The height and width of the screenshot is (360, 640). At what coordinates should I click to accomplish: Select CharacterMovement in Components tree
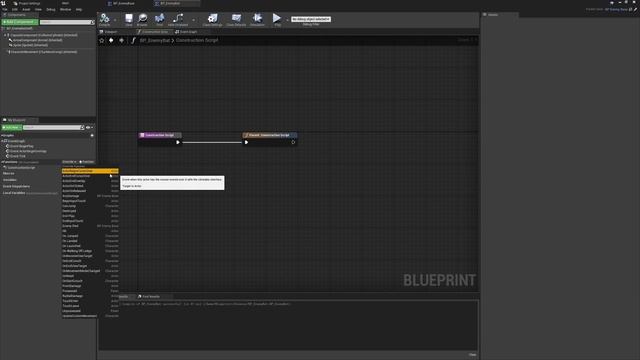(x=42, y=52)
